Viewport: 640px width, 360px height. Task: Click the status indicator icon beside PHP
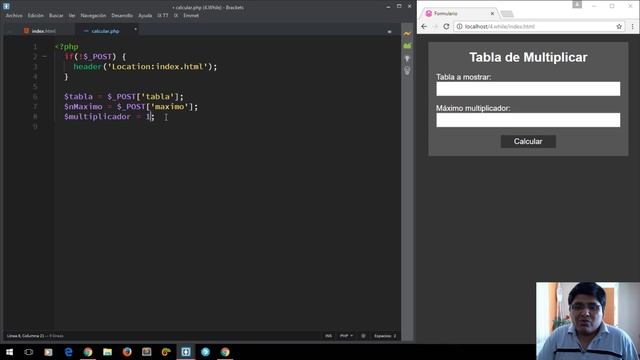click(x=363, y=336)
